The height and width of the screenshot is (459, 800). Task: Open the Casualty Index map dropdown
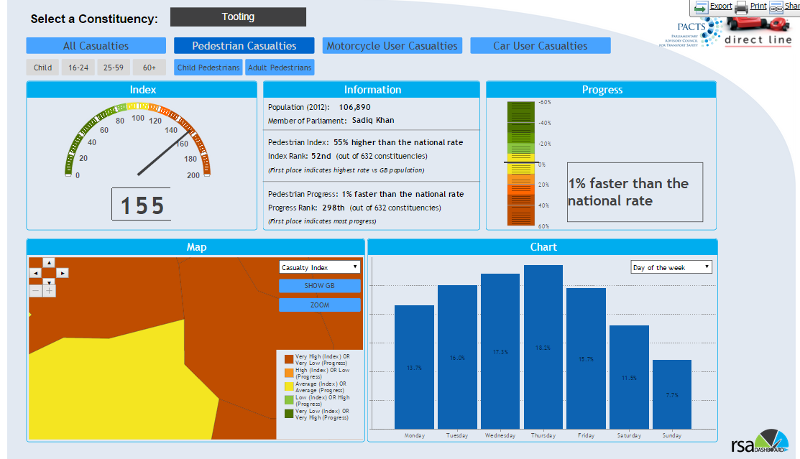[x=319, y=267]
